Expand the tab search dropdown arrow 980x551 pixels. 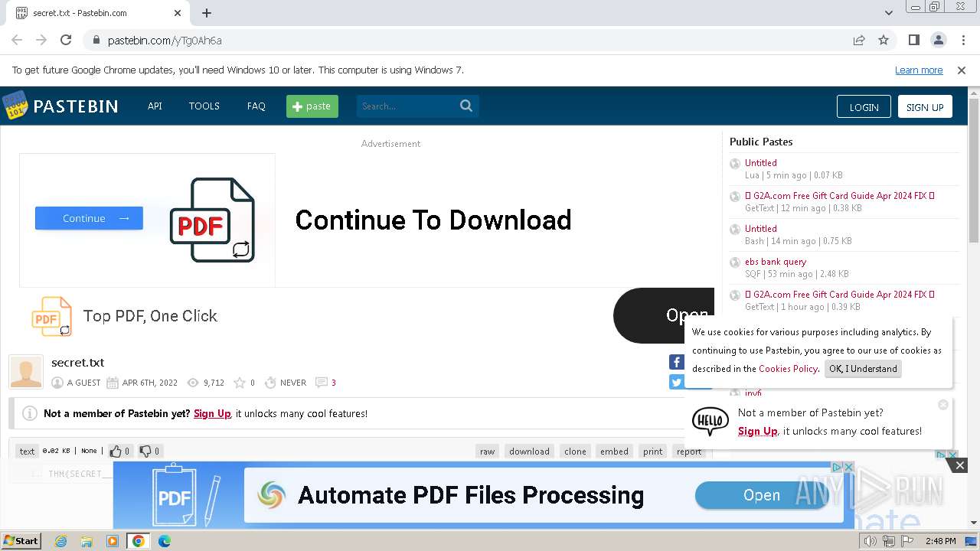[x=889, y=13]
